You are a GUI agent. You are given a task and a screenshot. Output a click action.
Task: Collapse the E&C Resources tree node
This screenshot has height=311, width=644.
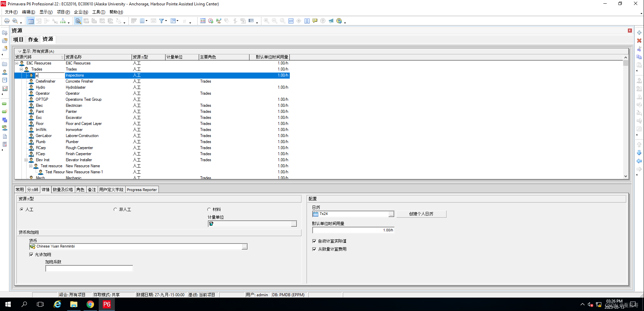click(x=16, y=63)
